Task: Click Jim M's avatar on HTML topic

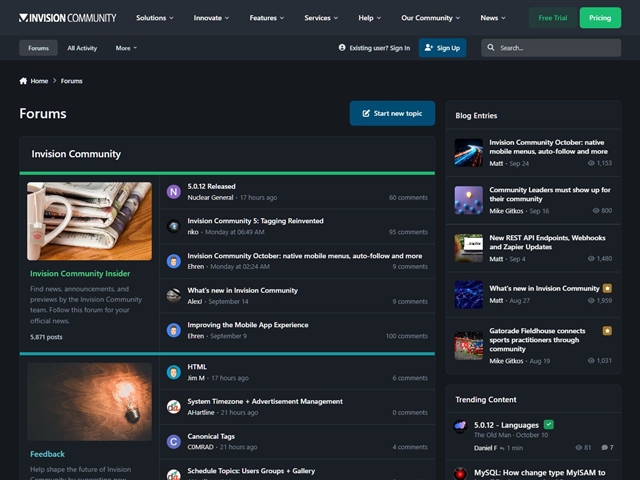Action: 173,372
